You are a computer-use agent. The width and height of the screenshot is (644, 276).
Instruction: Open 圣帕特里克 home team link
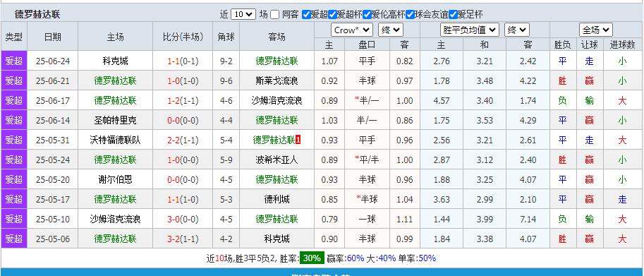[116, 120]
